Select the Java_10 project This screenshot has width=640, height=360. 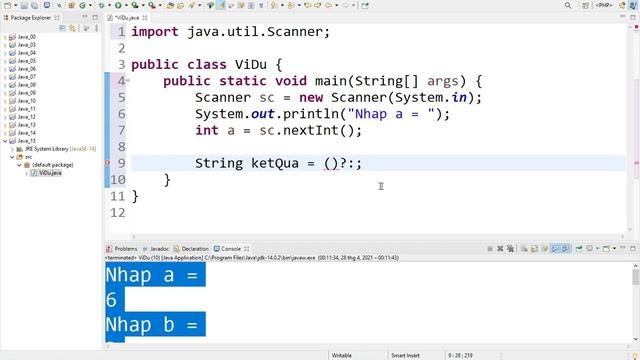tap(27, 101)
